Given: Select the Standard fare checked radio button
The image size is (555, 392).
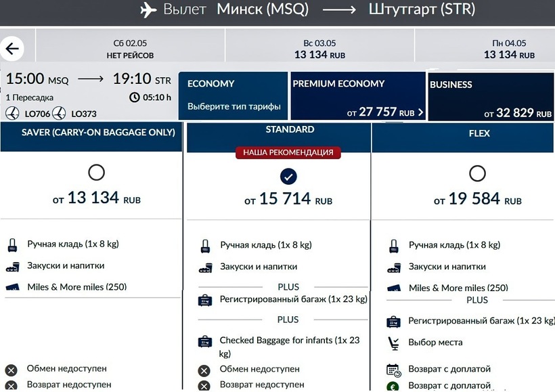Looking at the screenshot, I should click(x=288, y=176).
